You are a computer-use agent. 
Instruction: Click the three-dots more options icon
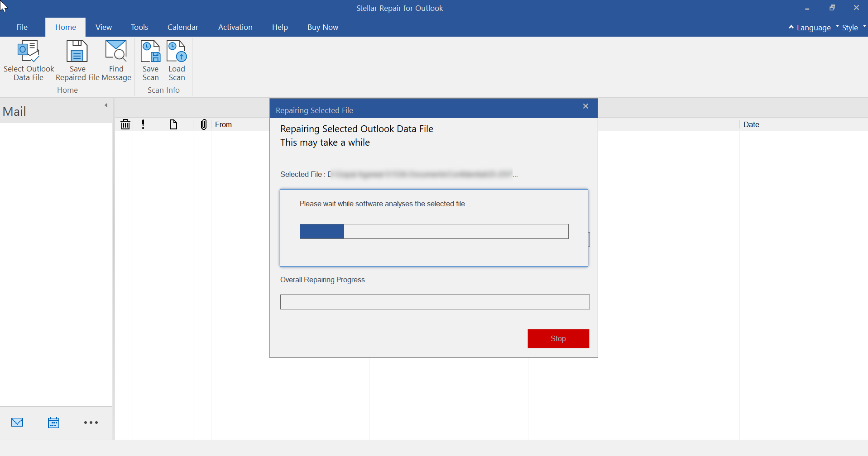click(91, 423)
